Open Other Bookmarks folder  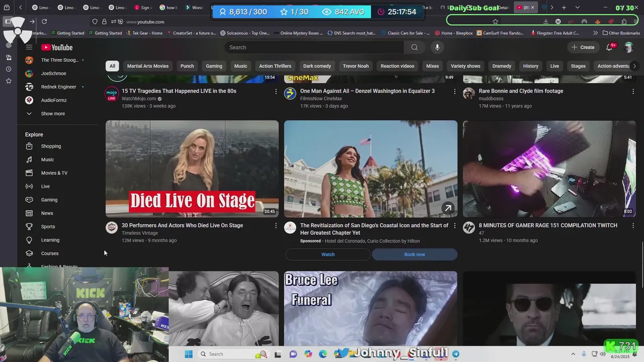click(621, 33)
